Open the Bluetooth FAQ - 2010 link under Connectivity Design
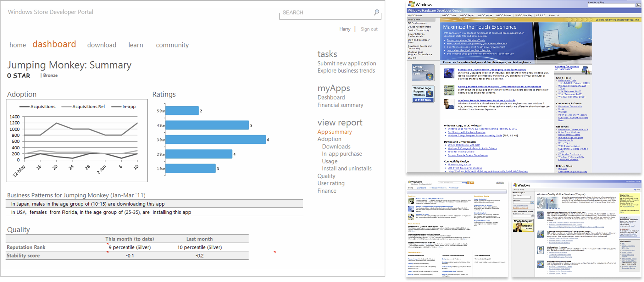Screen dimensions: 644x282 coord(459,164)
